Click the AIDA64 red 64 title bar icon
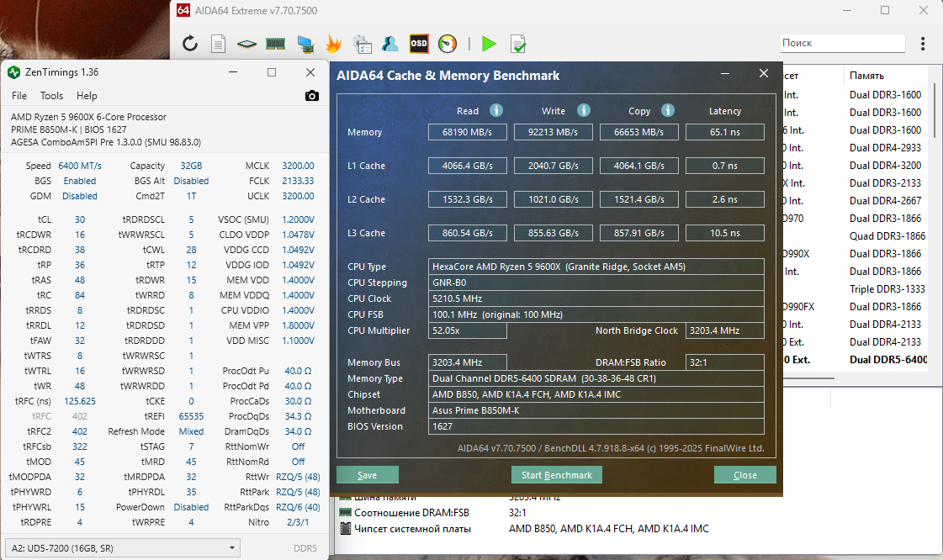Image resolution: width=943 pixels, height=560 pixels. 183,10
